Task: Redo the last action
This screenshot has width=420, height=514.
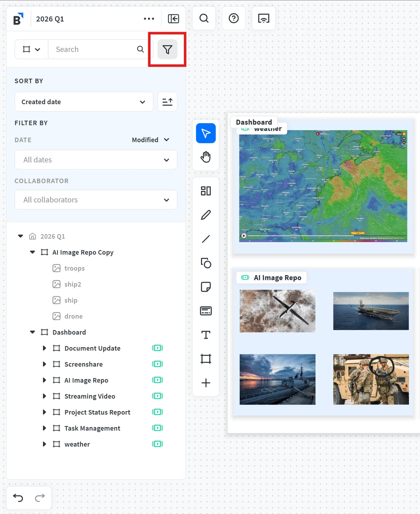Action: 40,498
